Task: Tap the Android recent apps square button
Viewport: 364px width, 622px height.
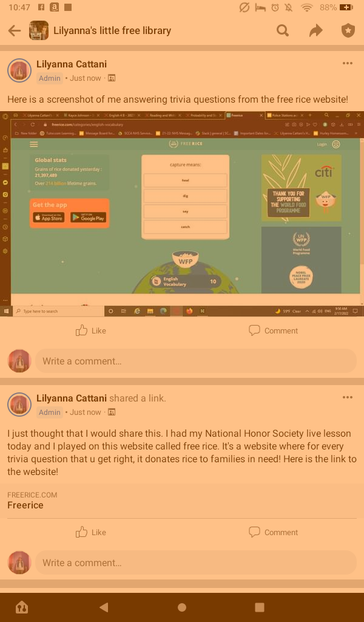Action: tap(260, 607)
